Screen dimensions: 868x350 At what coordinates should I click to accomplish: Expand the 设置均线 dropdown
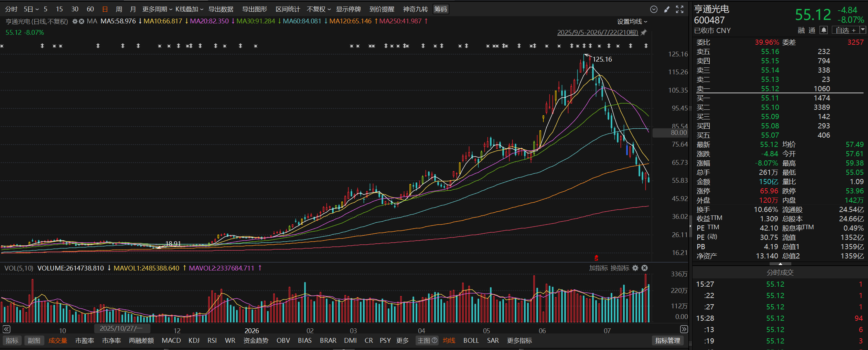click(x=632, y=21)
